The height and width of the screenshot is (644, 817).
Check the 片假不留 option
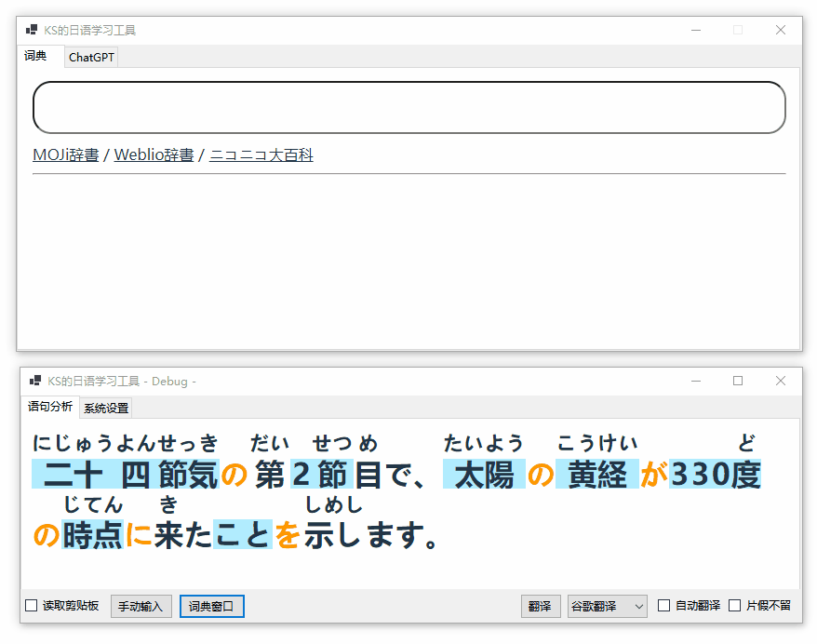(735, 606)
